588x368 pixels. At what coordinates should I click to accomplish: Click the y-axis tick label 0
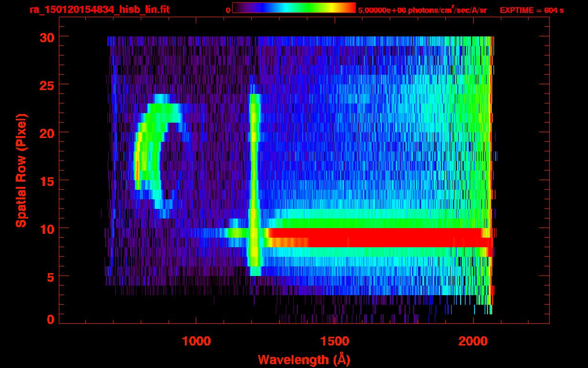point(51,319)
